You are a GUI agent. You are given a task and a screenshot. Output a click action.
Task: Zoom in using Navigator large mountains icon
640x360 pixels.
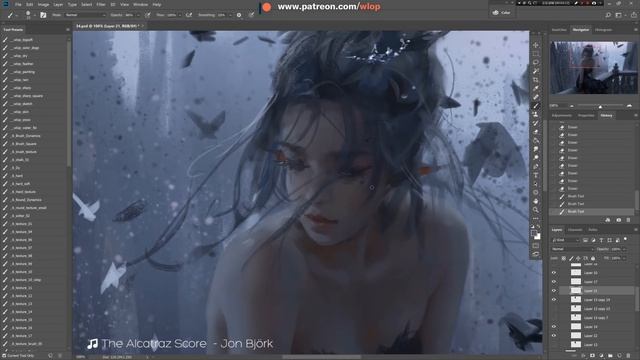[629, 106]
